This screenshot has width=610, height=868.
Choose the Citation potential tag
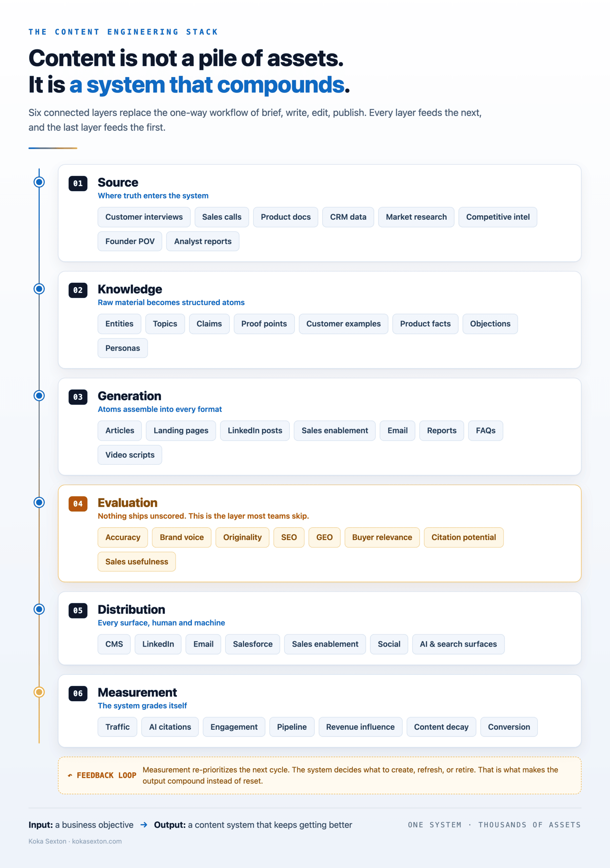464,537
